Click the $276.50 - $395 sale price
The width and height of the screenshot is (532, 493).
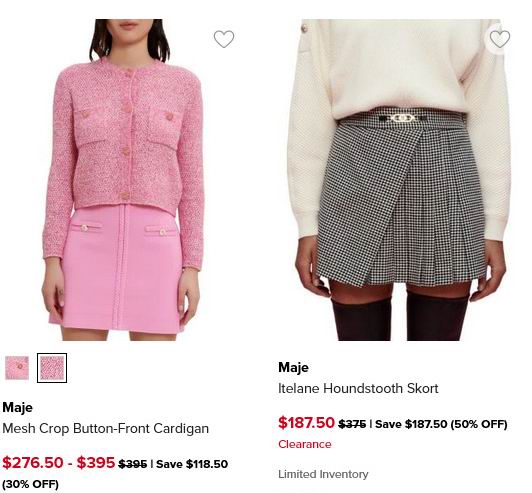click(x=59, y=462)
